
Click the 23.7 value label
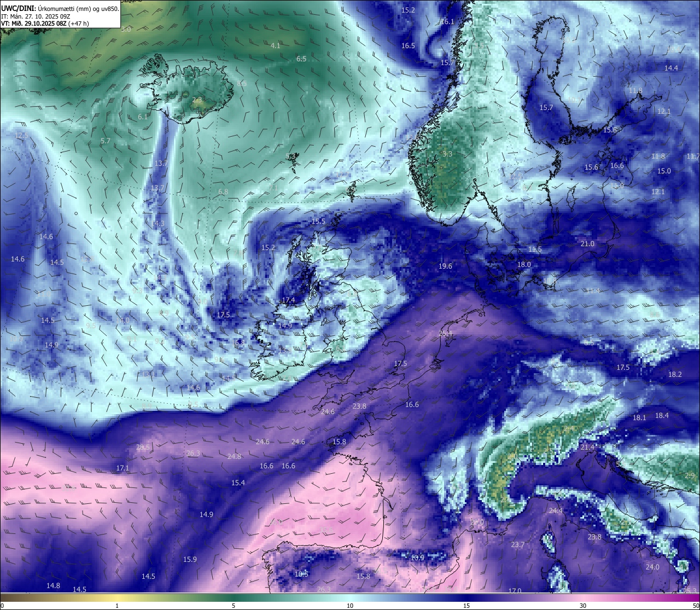[x=518, y=545]
